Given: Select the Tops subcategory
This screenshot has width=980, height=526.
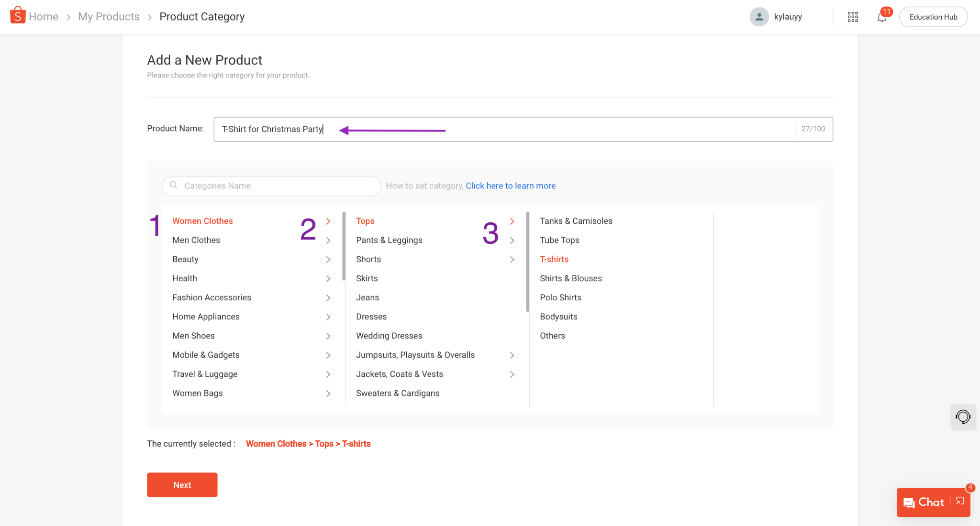Looking at the screenshot, I should 365,221.
